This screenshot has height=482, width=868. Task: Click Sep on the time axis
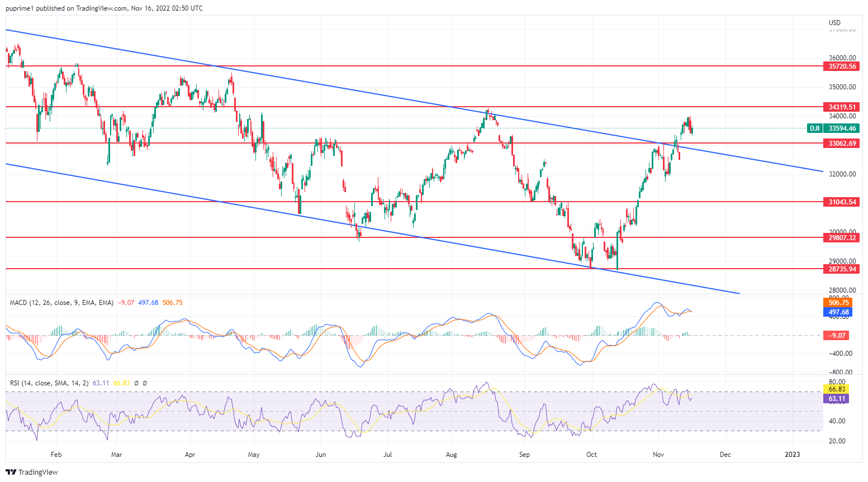[524, 455]
